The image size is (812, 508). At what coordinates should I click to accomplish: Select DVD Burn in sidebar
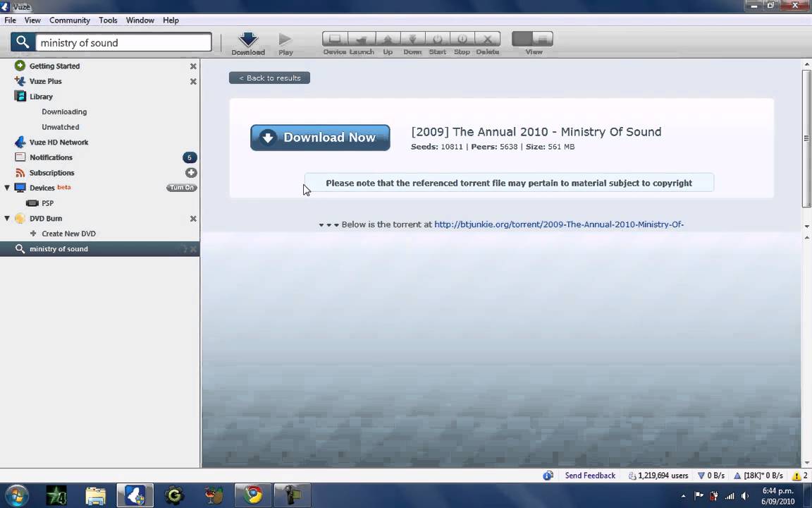pos(46,218)
